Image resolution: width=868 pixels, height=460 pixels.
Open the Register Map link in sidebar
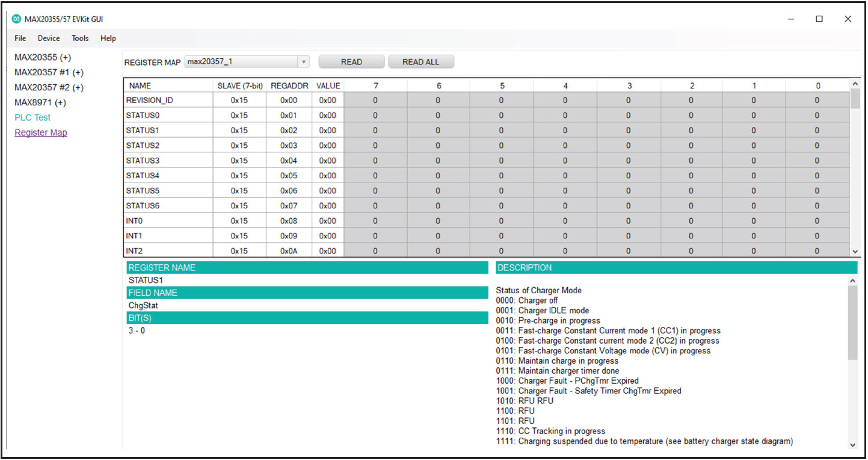41,132
